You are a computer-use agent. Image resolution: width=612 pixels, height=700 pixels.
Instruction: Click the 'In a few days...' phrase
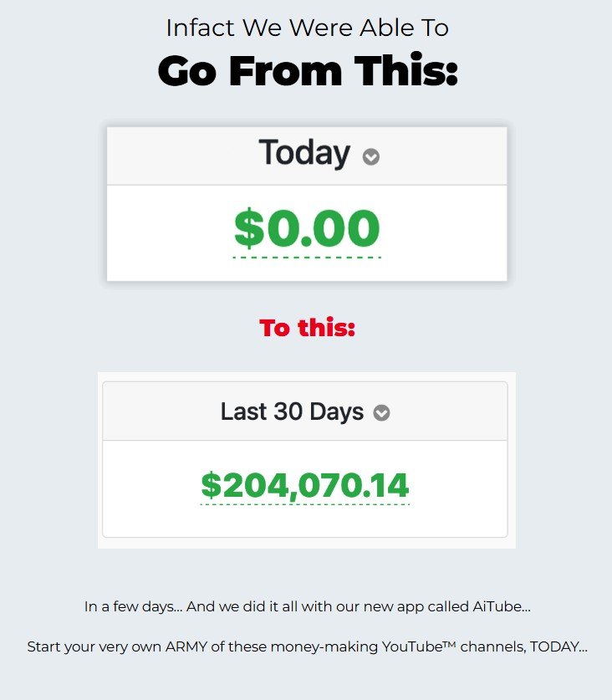pyautogui.click(x=133, y=607)
